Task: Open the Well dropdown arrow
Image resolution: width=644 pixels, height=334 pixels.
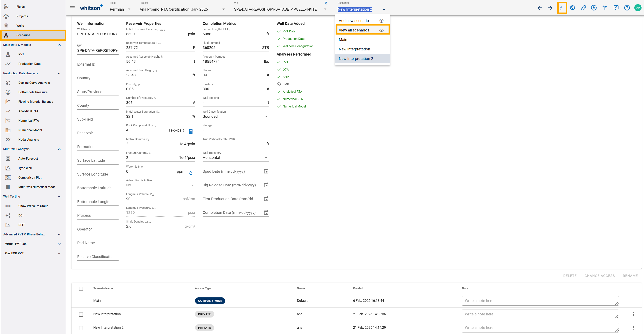Action: 325,9
